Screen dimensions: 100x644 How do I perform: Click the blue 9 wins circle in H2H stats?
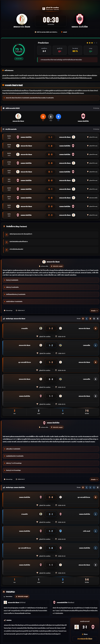click(59, 116)
